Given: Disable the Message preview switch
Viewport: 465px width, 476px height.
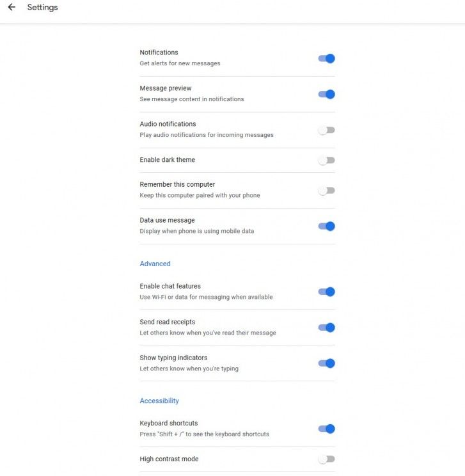Looking at the screenshot, I should click(x=326, y=94).
